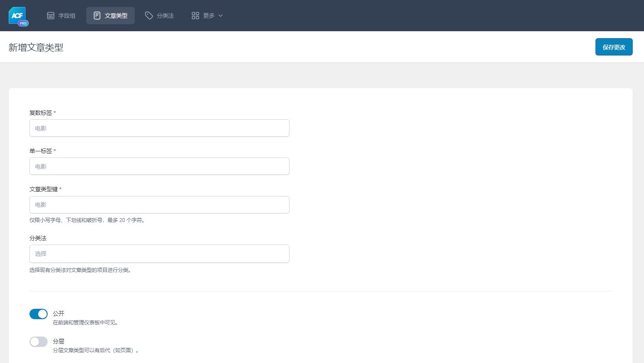Click the 文章类型 file icon

(x=97, y=16)
